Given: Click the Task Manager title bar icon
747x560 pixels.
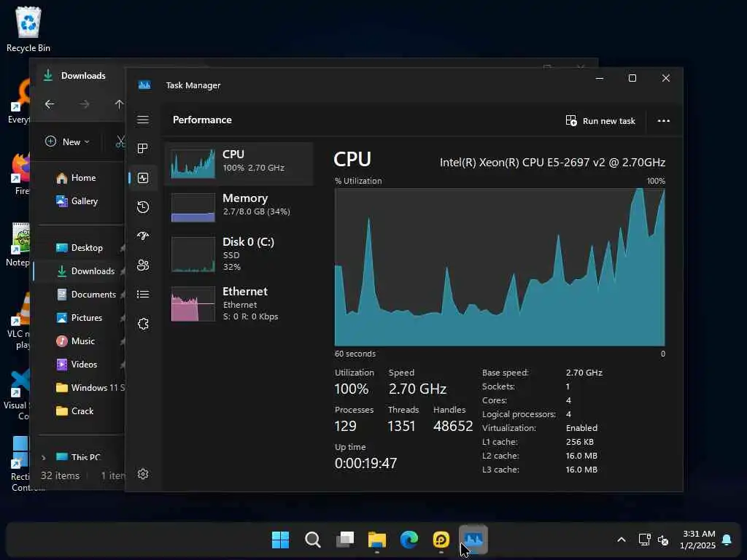Looking at the screenshot, I should click(144, 85).
